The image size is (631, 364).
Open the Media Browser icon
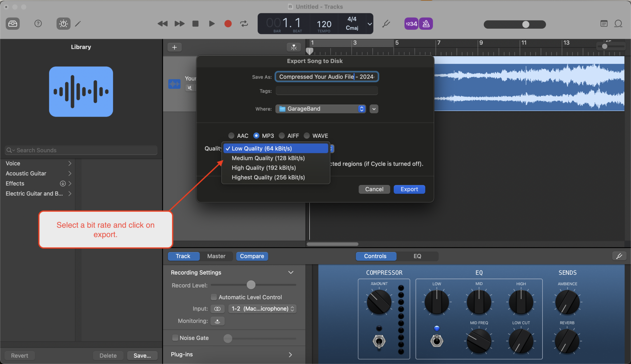(x=13, y=24)
